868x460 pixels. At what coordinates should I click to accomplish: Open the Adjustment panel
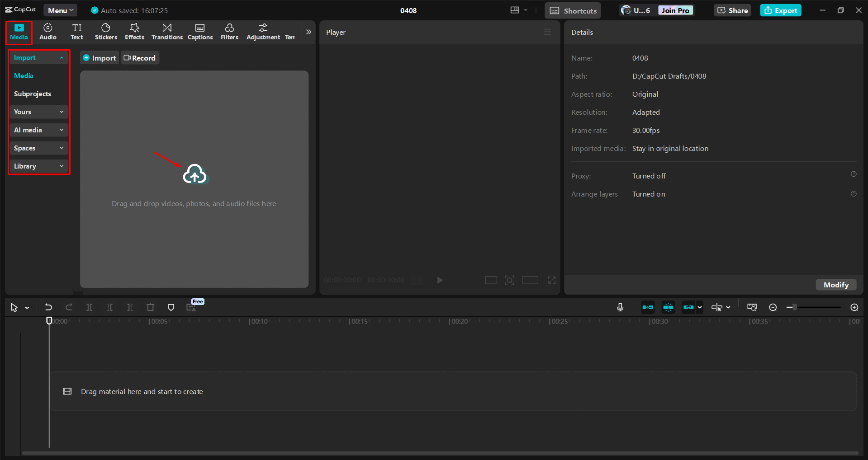pos(263,31)
